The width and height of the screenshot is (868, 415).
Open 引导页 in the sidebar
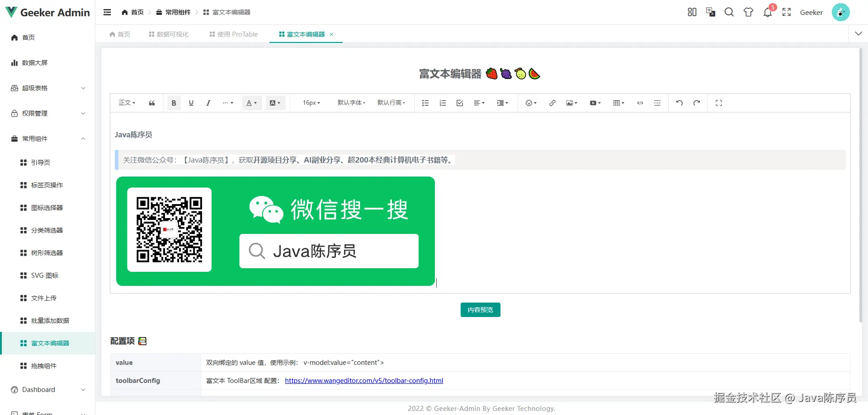pyautogui.click(x=47, y=163)
